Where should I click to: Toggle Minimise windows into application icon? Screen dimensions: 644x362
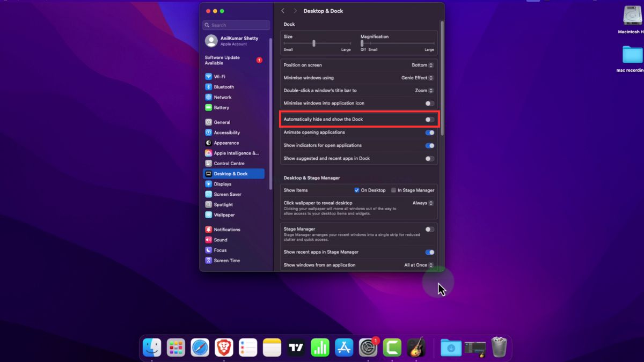pyautogui.click(x=429, y=104)
